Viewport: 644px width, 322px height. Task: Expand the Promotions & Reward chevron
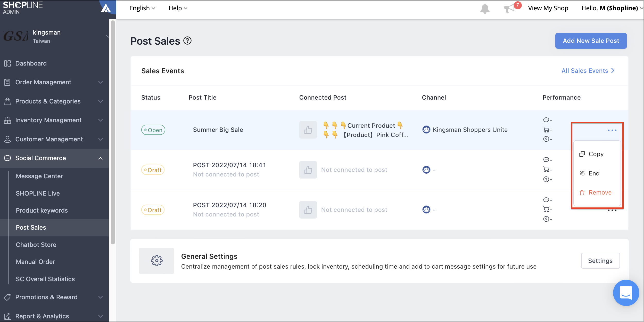click(x=101, y=297)
